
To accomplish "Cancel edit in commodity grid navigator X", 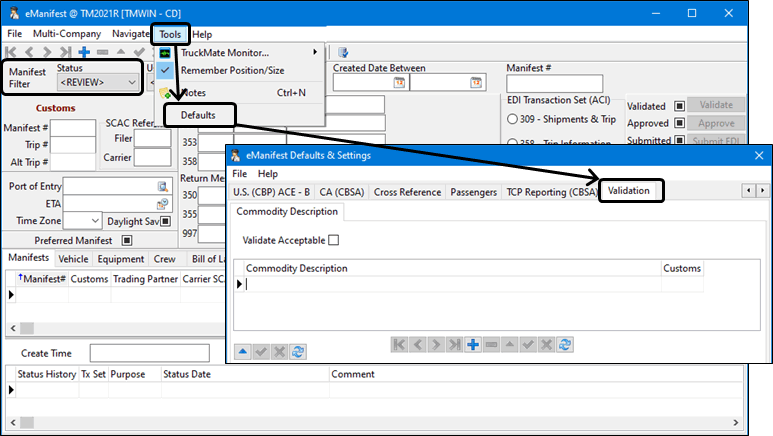I will [x=546, y=344].
